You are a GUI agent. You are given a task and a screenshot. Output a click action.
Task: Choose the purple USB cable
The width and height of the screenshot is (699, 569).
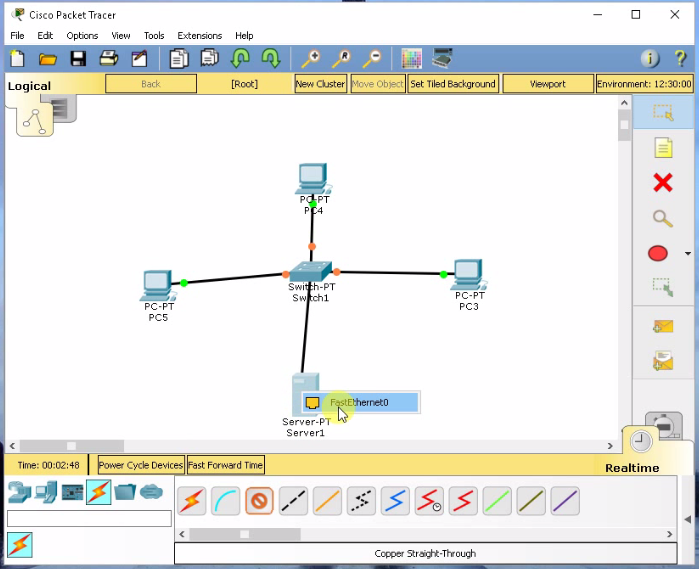point(564,501)
